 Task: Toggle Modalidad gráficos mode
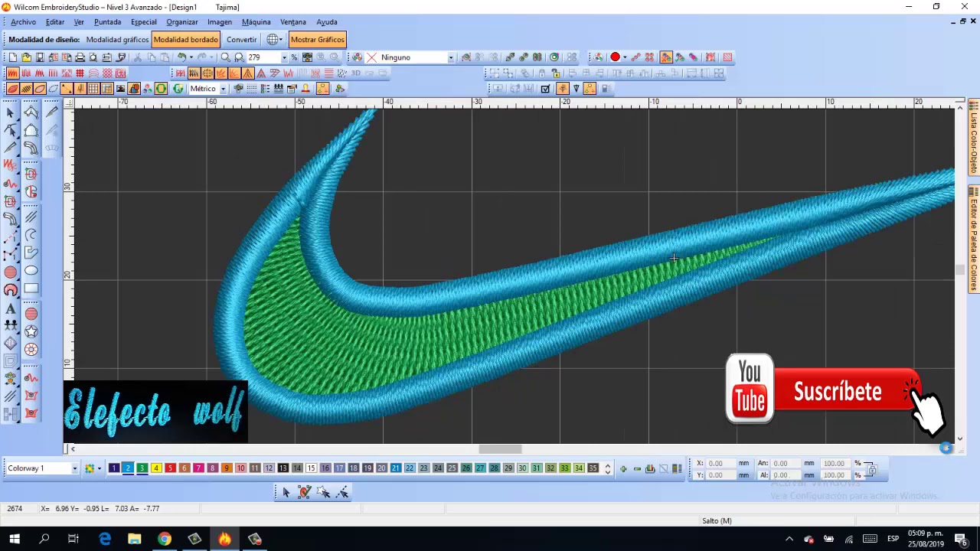tap(117, 40)
